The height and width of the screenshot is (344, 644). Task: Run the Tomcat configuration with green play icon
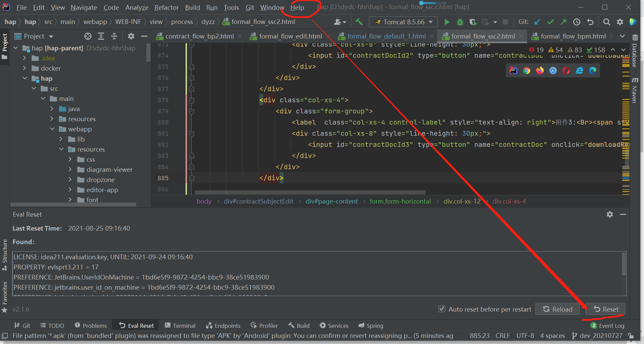click(x=447, y=22)
